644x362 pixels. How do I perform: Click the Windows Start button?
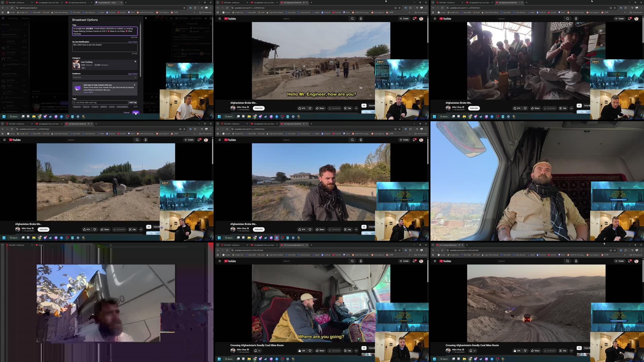pos(4,117)
